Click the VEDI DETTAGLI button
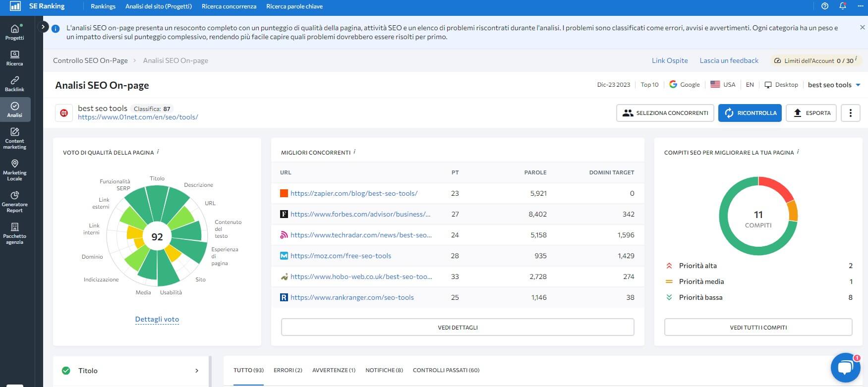 (x=458, y=328)
